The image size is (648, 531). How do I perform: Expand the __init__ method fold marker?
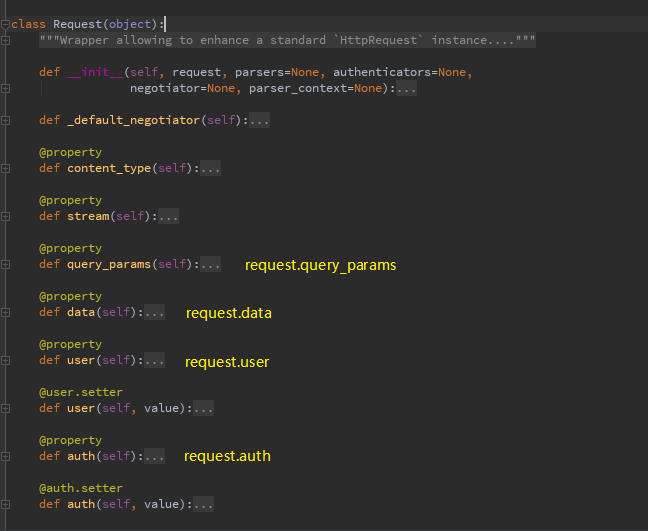(x=5, y=88)
